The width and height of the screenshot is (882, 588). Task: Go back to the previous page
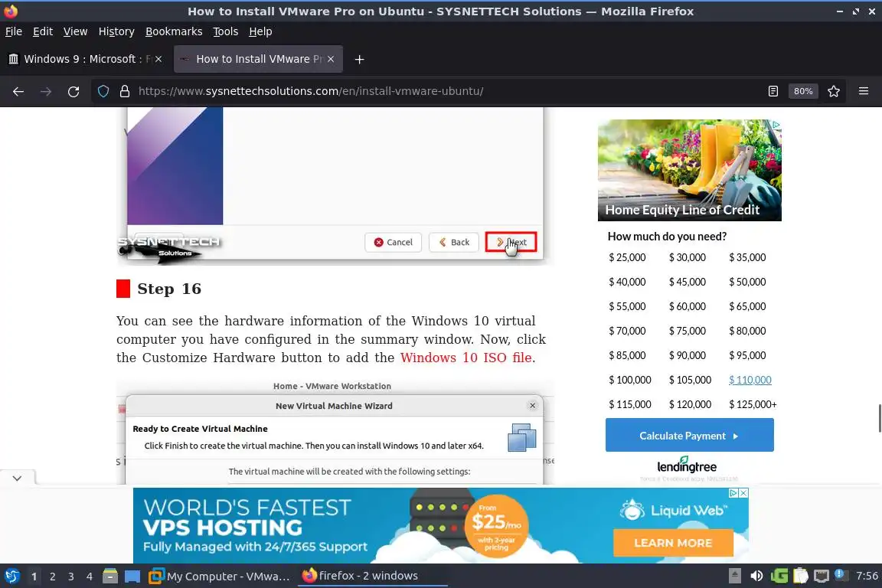click(x=18, y=91)
